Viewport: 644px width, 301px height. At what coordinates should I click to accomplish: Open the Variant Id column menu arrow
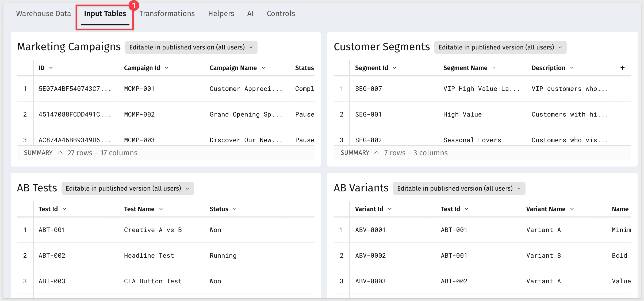(x=390, y=209)
